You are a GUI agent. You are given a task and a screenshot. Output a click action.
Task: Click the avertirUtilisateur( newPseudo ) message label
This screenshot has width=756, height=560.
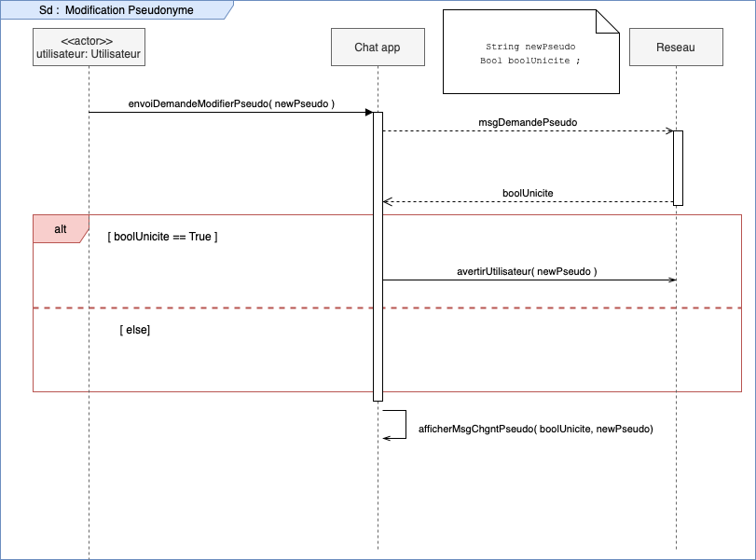coord(527,271)
